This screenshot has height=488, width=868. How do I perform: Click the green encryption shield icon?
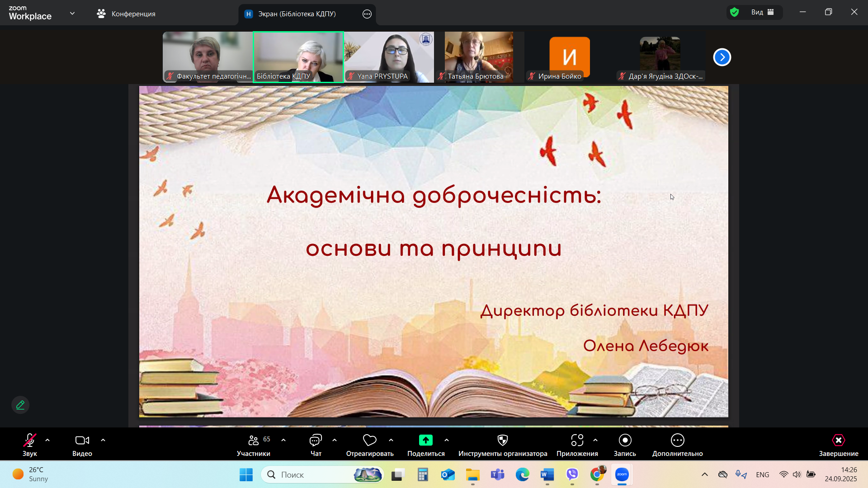point(735,12)
